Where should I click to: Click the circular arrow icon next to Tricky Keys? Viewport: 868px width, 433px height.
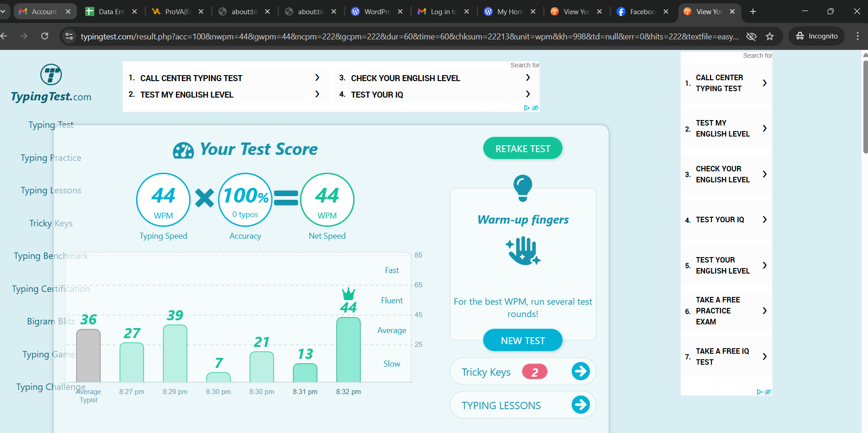[580, 371]
